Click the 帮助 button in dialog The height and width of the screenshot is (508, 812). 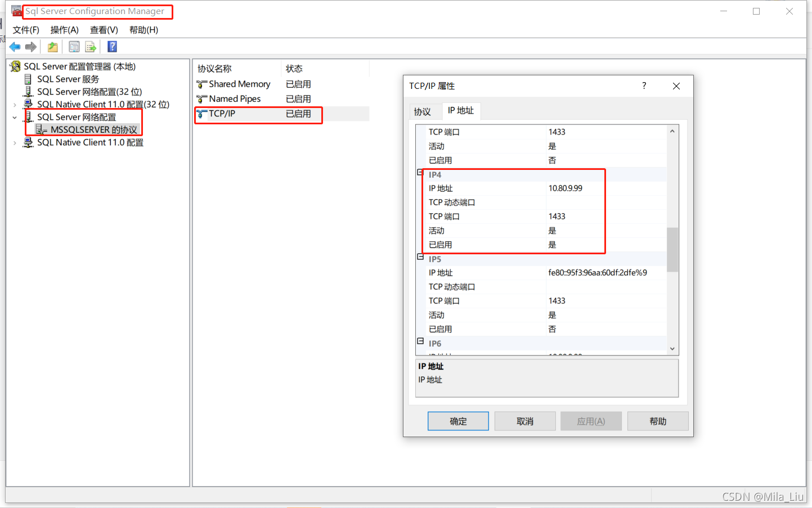click(658, 421)
